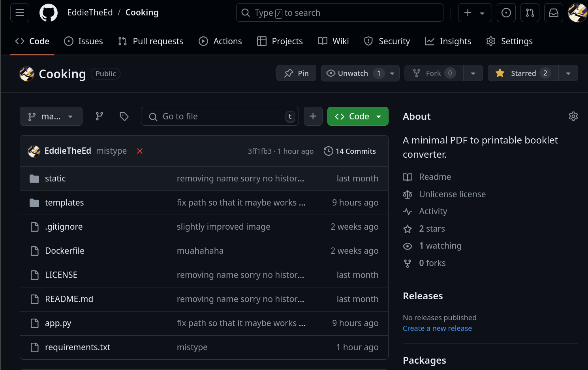
Task: Switch to the Insights tab
Action: pyautogui.click(x=448, y=41)
